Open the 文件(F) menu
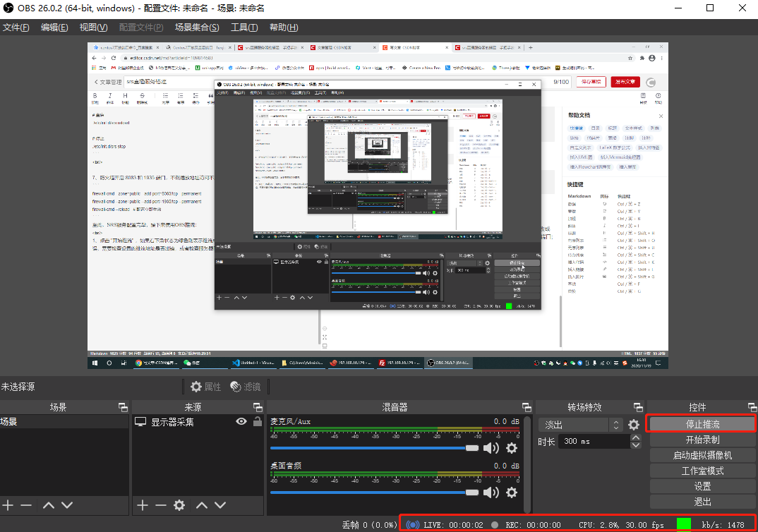This screenshot has height=532, width=758. [16, 28]
